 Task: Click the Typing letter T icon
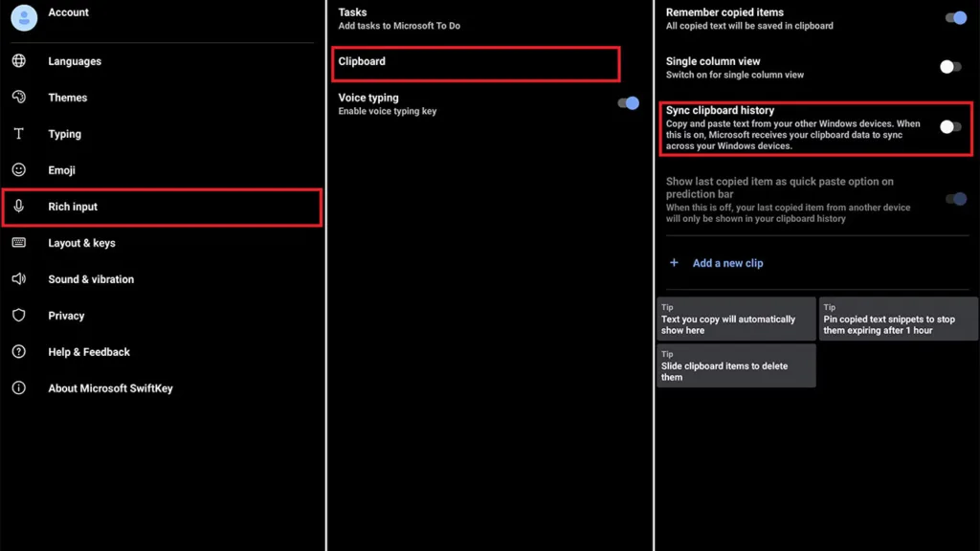point(19,133)
